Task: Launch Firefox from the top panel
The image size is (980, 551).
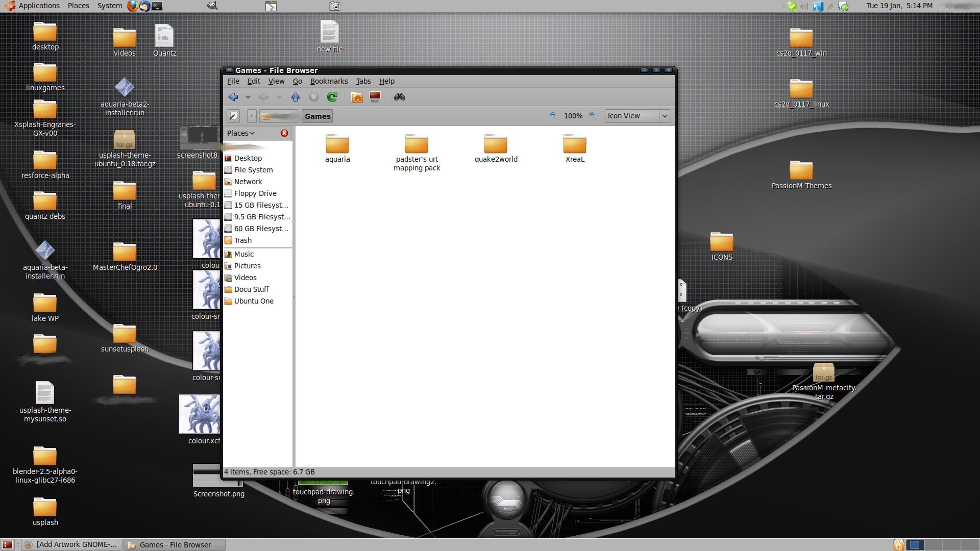Action: (x=133, y=6)
